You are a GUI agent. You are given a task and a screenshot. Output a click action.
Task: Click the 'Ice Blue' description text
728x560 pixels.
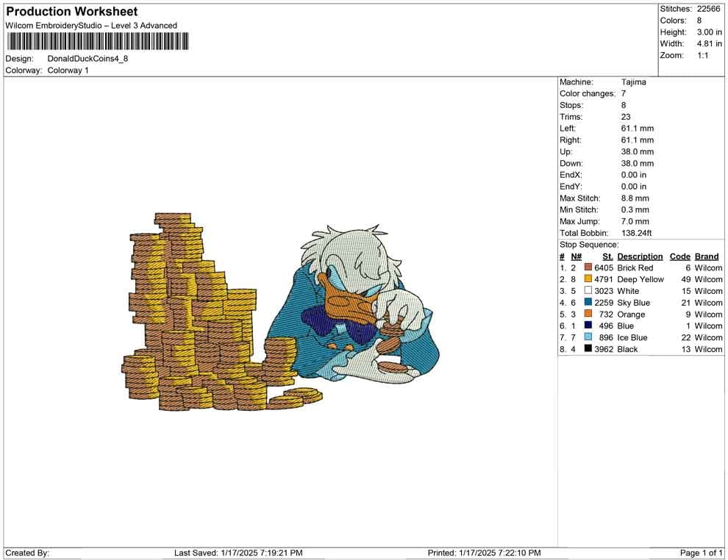tap(632, 337)
